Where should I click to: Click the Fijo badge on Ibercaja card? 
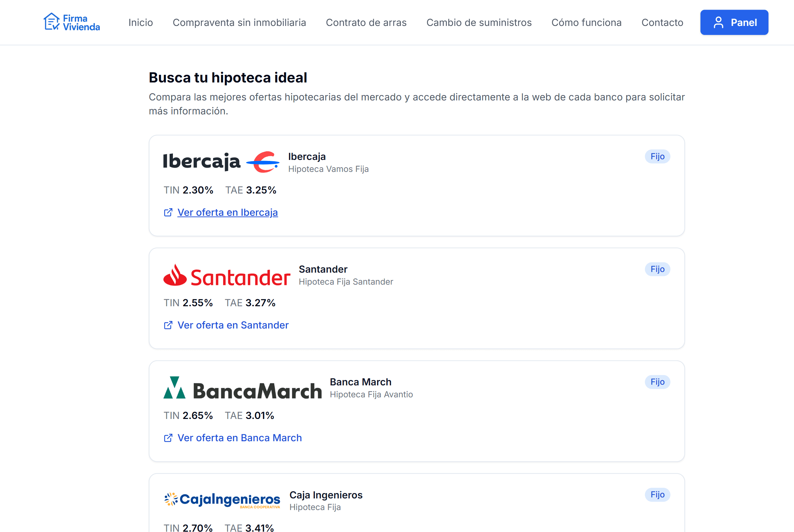[x=657, y=156]
